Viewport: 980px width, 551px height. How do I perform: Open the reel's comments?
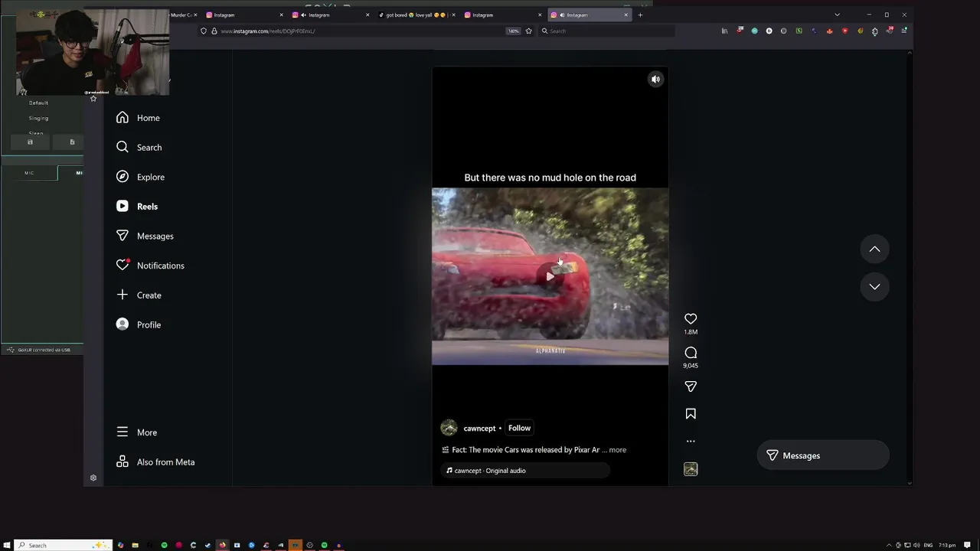[691, 353]
